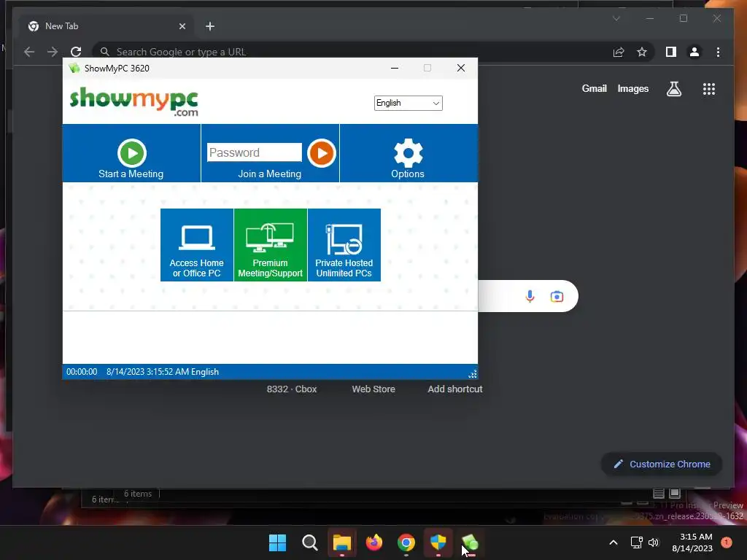Click the orange Join a Meeting play button

pyautogui.click(x=322, y=153)
